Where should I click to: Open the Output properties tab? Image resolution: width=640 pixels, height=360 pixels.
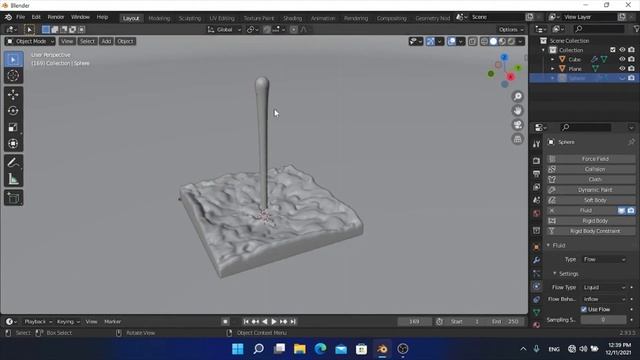pyautogui.click(x=536, y=174)
